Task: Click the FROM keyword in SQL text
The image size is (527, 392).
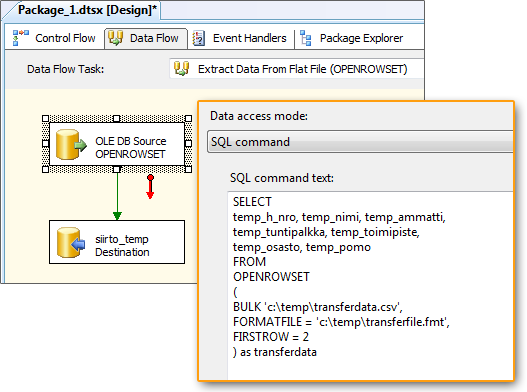Action: pos(249,262)
